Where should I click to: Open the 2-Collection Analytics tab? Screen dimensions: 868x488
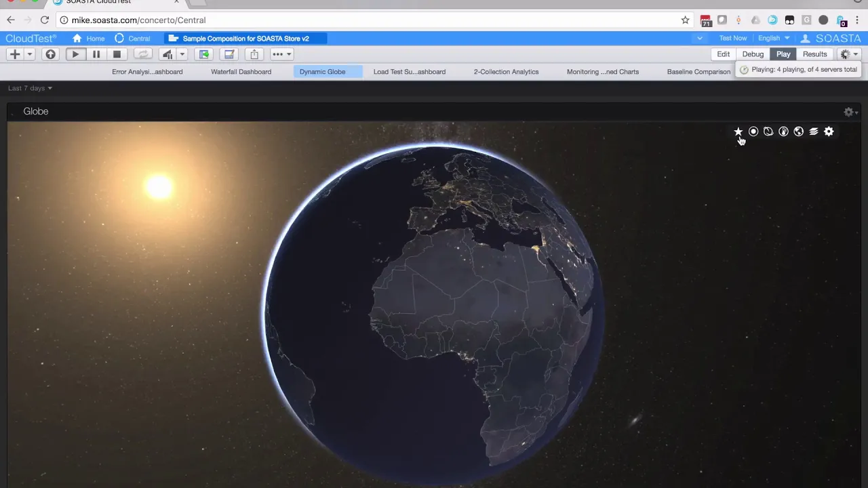click(506, 72)
